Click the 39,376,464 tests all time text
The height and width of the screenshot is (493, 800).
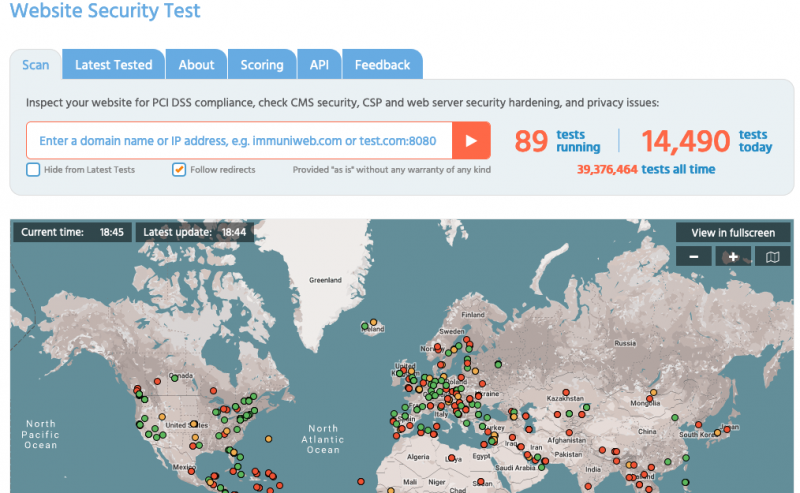(646, 169)
